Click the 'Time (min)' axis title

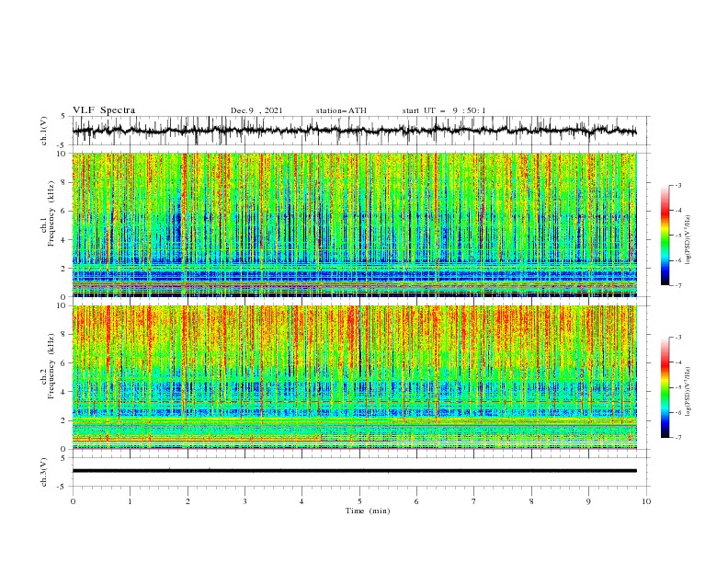368,511
